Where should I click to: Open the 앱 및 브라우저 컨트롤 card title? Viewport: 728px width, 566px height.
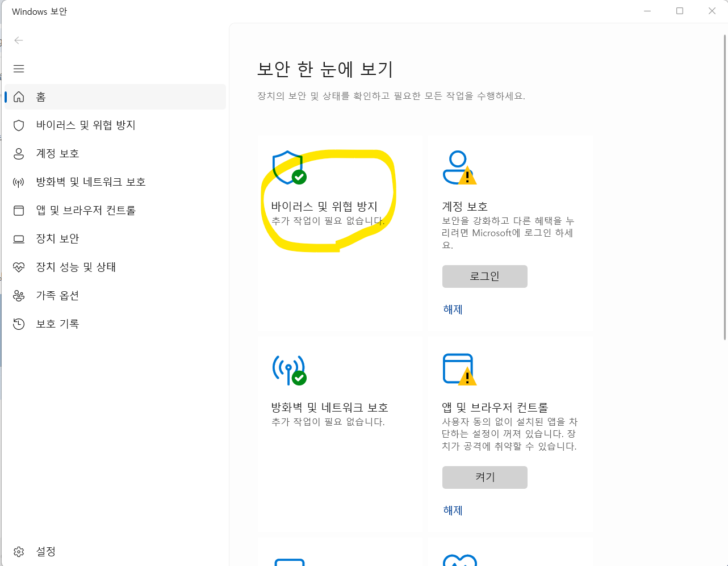[495, 408]
